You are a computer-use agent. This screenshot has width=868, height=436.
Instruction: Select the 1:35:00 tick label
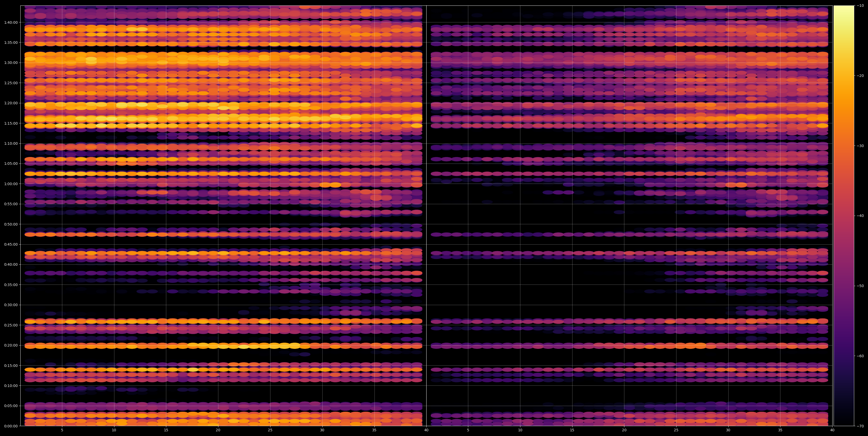click(x=11, y=43)
